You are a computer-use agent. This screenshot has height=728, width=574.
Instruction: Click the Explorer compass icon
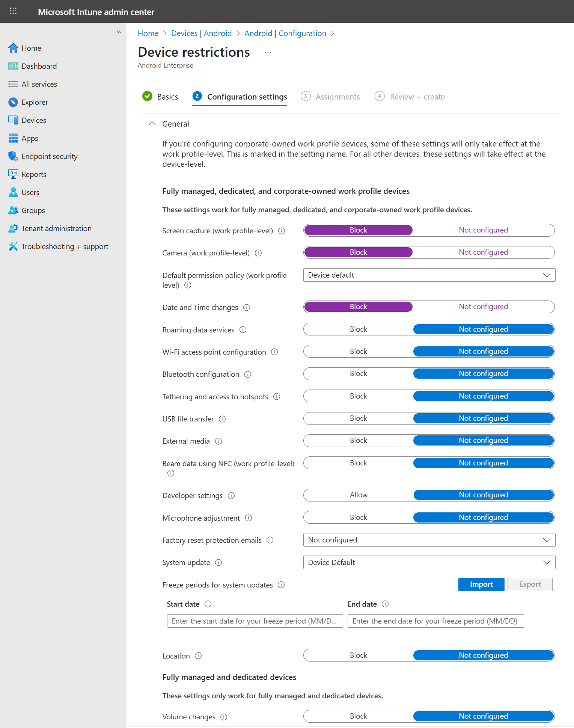[13, 102]
